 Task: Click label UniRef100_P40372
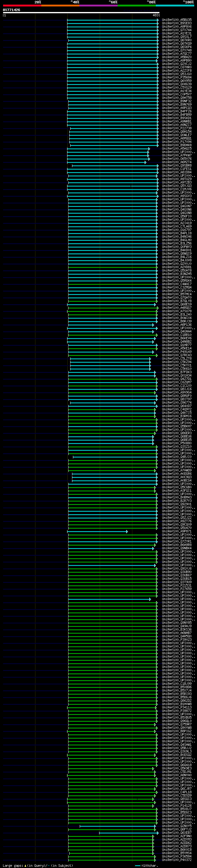coord(177,860)
